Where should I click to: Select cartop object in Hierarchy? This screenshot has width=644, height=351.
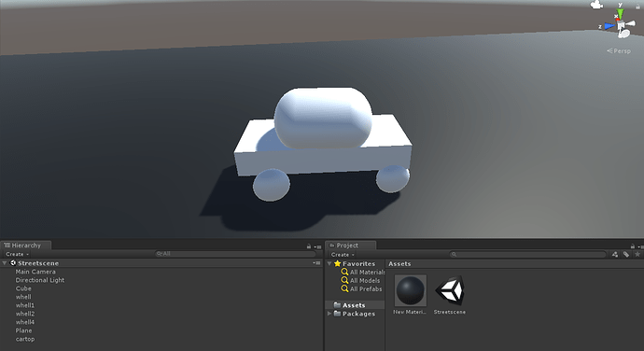coord(25,339)
